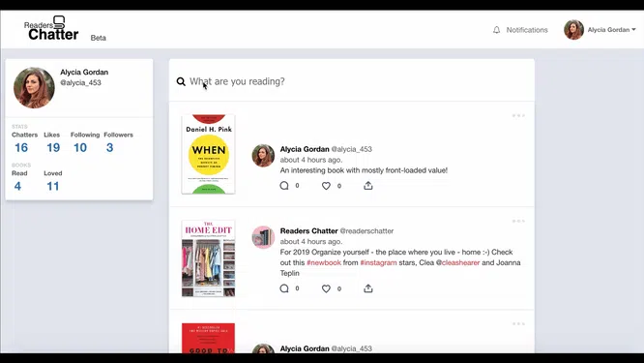Like the Home Edit post with heart icon

click(x=326, y=288)
